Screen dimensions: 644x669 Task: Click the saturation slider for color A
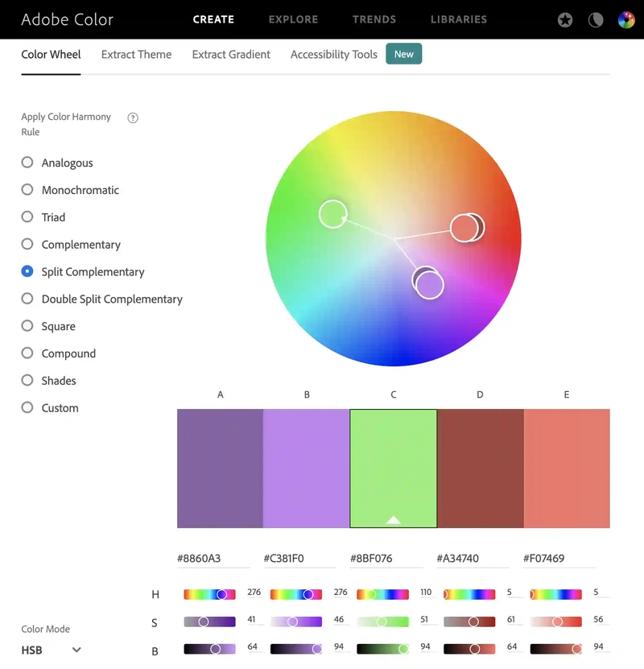coord(209,622)
